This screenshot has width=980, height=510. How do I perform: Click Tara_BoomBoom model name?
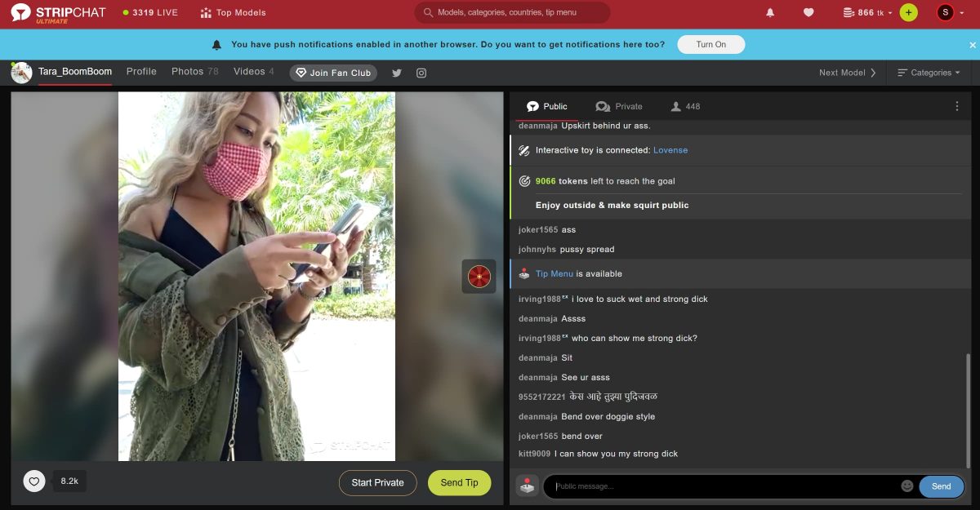[x=75, y=72]
